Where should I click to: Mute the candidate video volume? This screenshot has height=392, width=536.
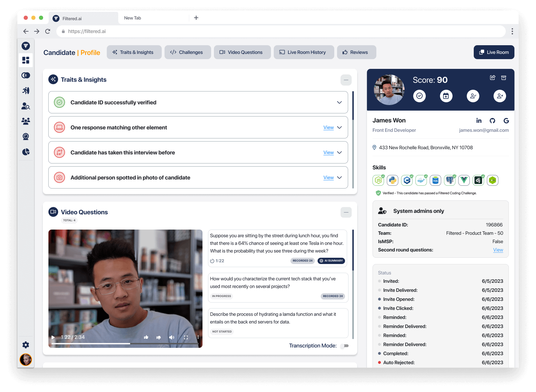171,337
